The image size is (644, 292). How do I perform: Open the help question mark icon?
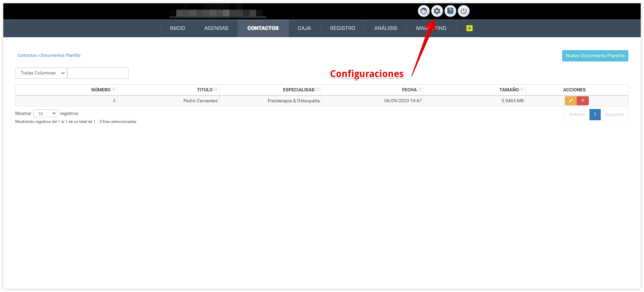[450, 11]
